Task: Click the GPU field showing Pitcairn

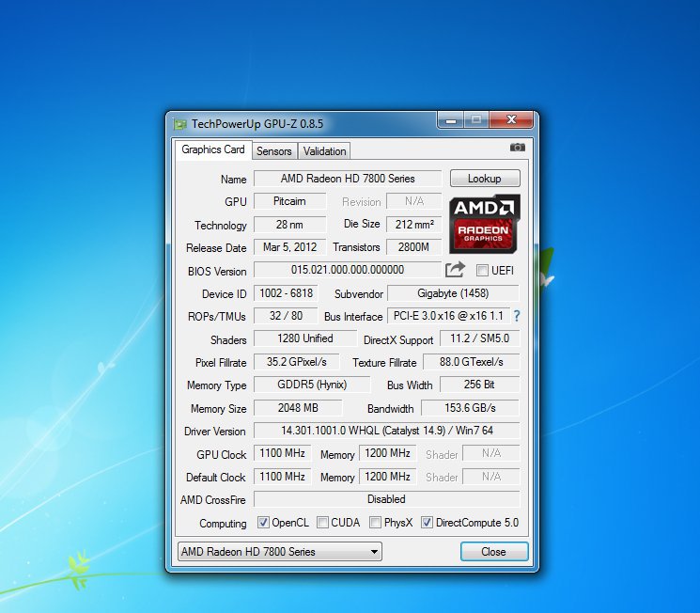Action: pos(289,201)
